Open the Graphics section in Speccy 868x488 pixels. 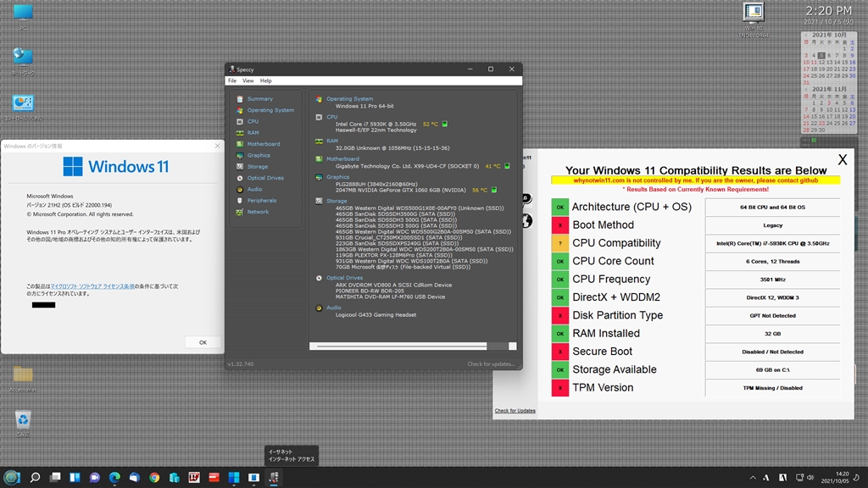259,155
